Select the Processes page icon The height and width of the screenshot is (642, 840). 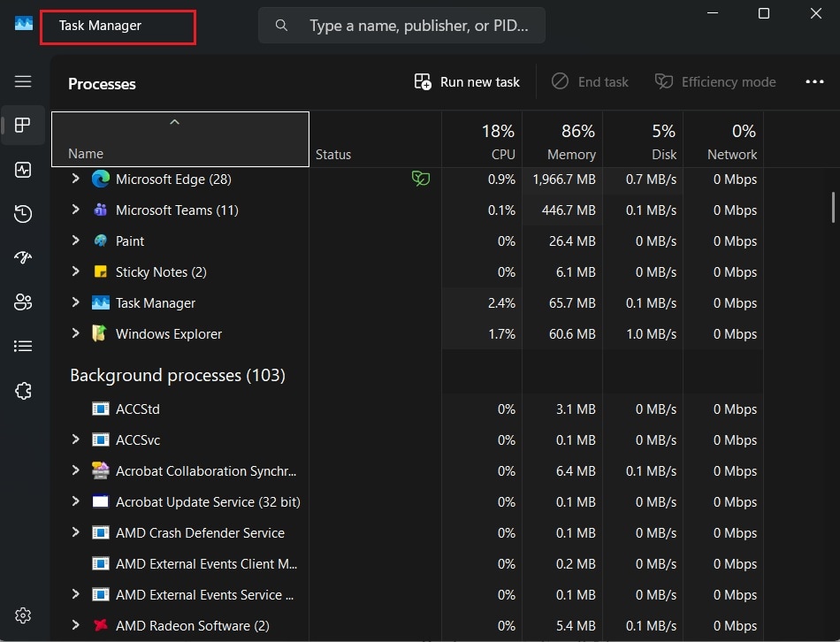click(x=23, y=125)
